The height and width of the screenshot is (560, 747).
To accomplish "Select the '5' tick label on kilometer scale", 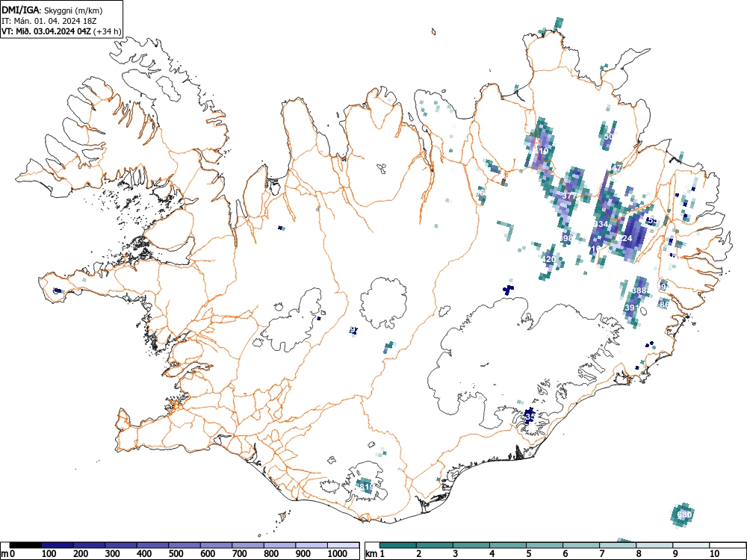I will (x=529, y=554).
